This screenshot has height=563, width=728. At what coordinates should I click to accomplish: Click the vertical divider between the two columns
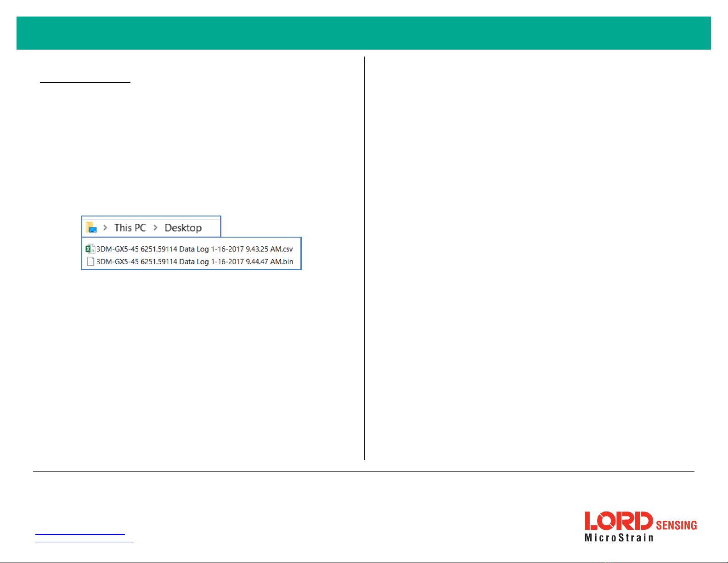pyautogui.click(x=364, y=257)
